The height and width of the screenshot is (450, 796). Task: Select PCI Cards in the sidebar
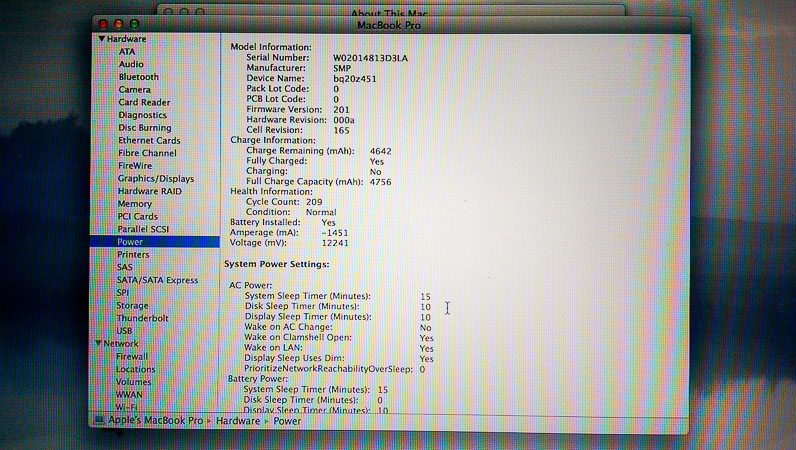[x=138, y=216]
